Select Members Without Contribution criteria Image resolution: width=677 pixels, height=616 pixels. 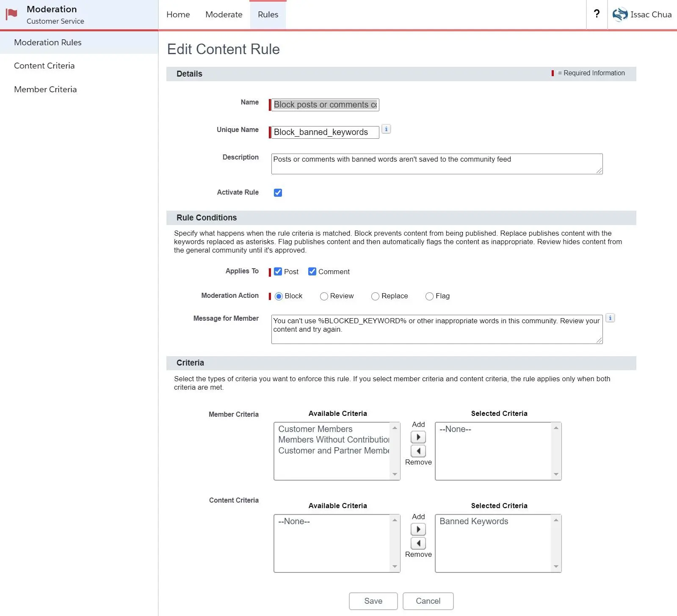click(333, 440)
